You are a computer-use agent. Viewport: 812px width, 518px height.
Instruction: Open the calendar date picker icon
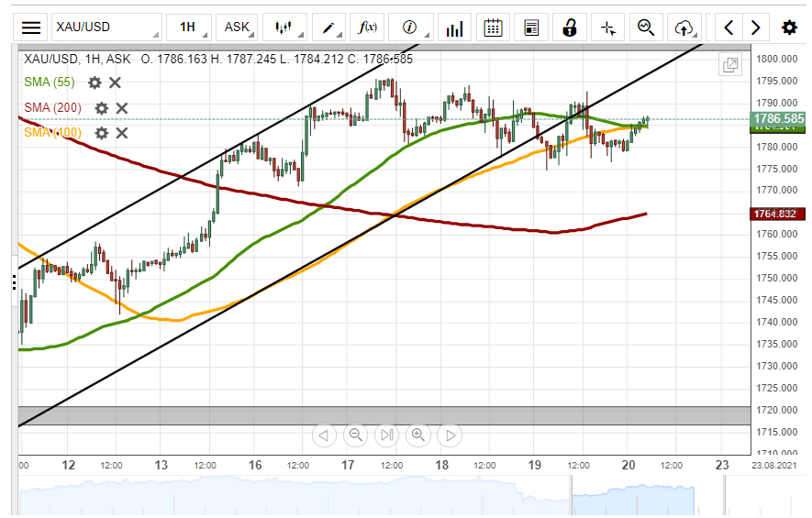494,28
